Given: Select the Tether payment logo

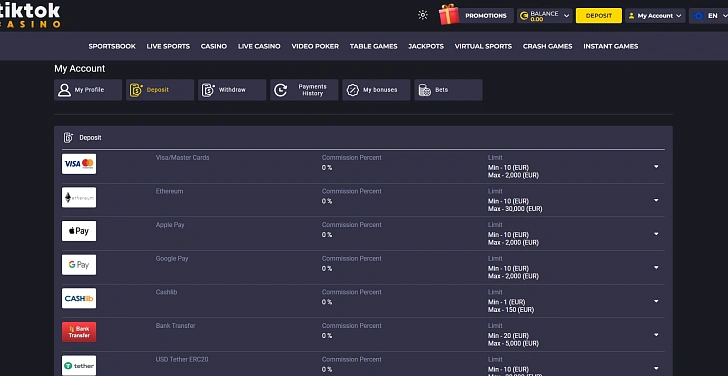Looking at the screenshot, I should (x=79, y=365).
